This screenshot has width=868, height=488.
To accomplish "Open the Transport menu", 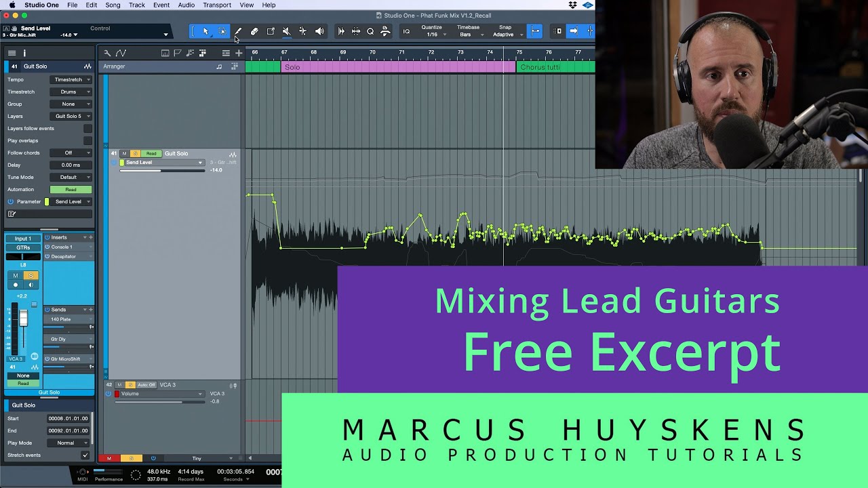I will pos(217,5).
